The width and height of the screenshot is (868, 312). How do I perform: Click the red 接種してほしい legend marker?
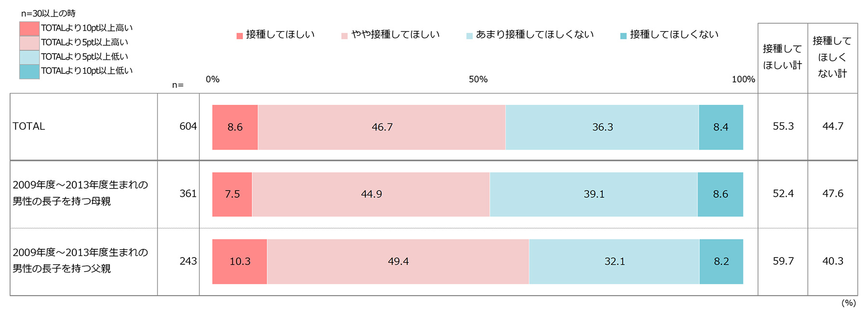pyautogui.click(x=240, y=36)
